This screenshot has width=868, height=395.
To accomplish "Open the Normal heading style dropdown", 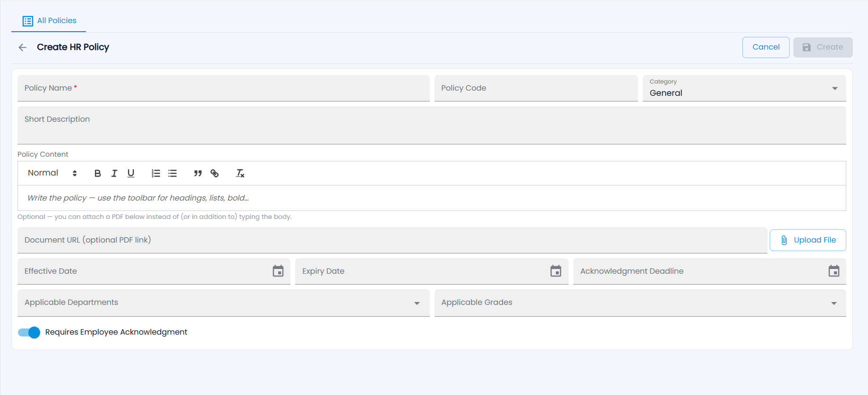I will [52, 173].
